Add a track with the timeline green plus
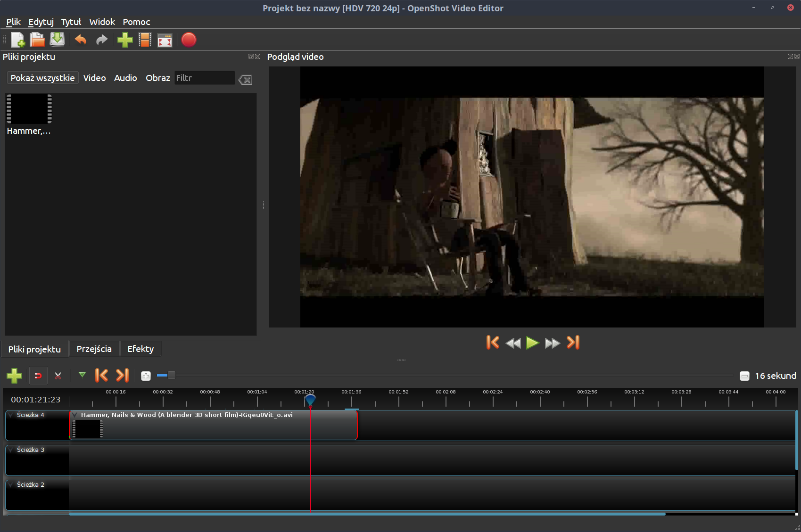 (14, 376)
